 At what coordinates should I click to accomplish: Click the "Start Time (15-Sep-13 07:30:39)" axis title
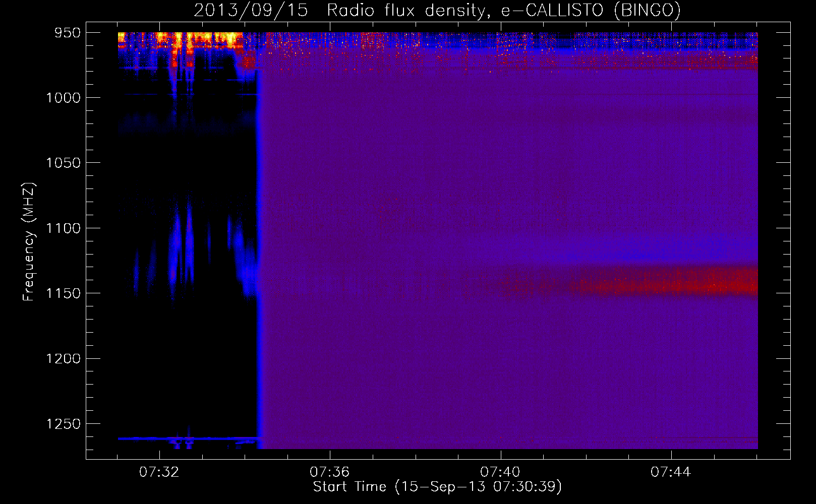pos(437,487)
